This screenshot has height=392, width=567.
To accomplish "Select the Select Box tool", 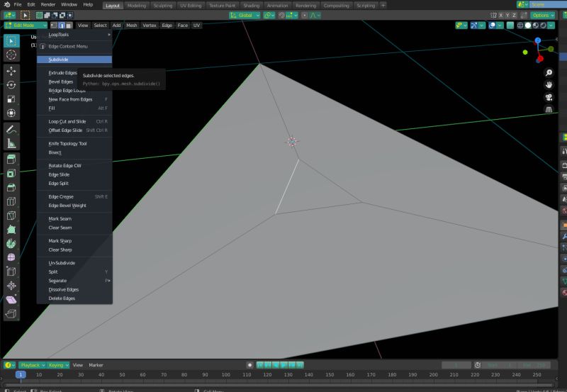I will pos(11,41).
